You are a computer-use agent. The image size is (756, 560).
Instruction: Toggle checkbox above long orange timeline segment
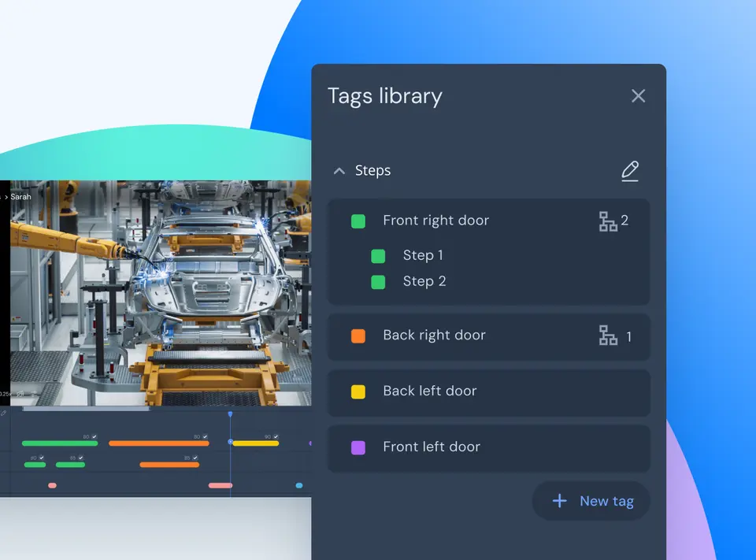click(x=205, y=436)
